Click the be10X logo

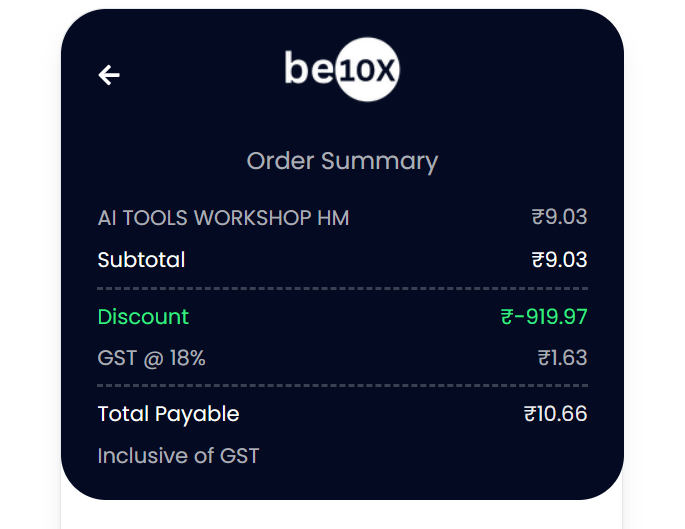pos(342,69)
